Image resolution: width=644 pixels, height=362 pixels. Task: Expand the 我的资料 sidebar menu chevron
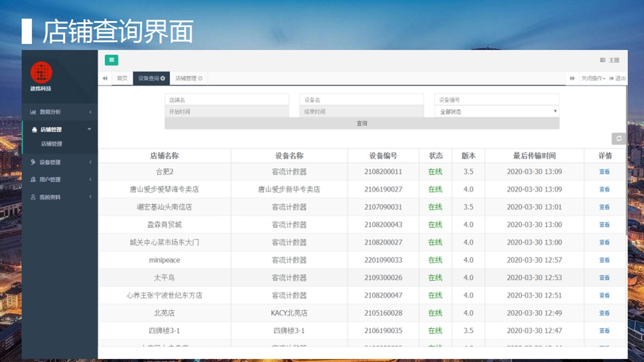click(90, 197)
